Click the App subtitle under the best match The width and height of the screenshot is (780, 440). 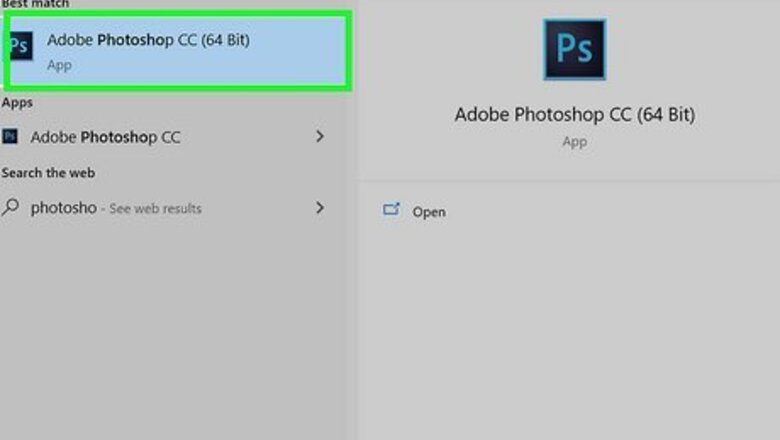pos(59,65)
